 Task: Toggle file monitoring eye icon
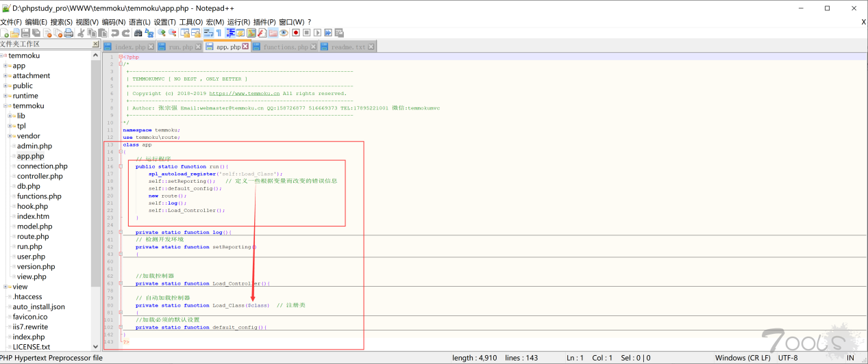pos(284,33)
